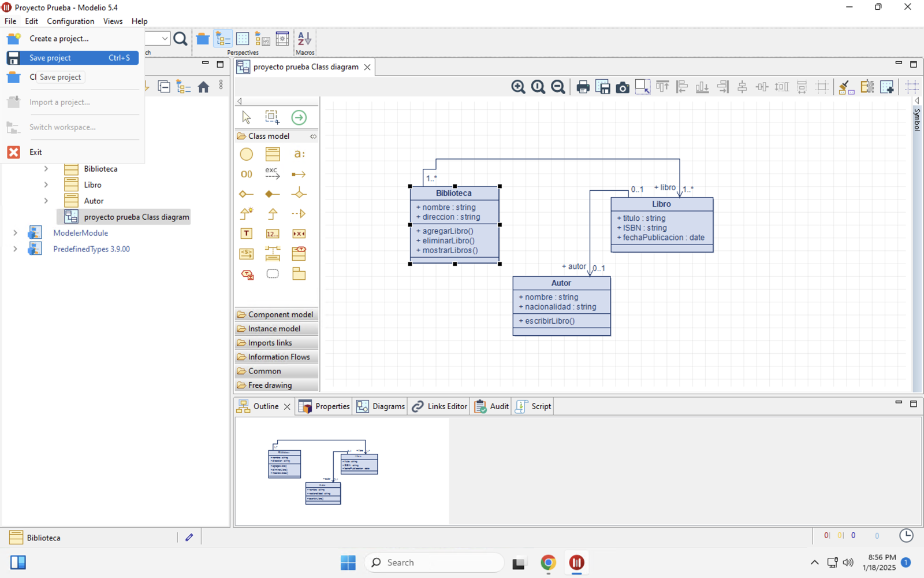
Task: Toggle the pin on Class model drawer
Action: tap(313, 136)
